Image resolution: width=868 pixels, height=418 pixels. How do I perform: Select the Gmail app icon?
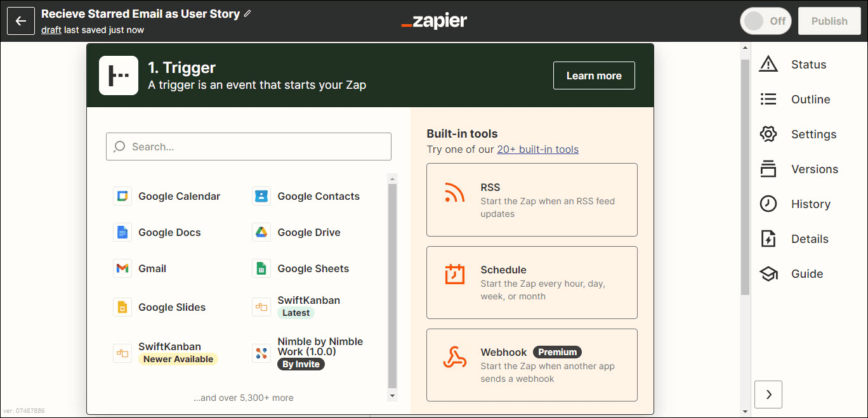(122, 268)
